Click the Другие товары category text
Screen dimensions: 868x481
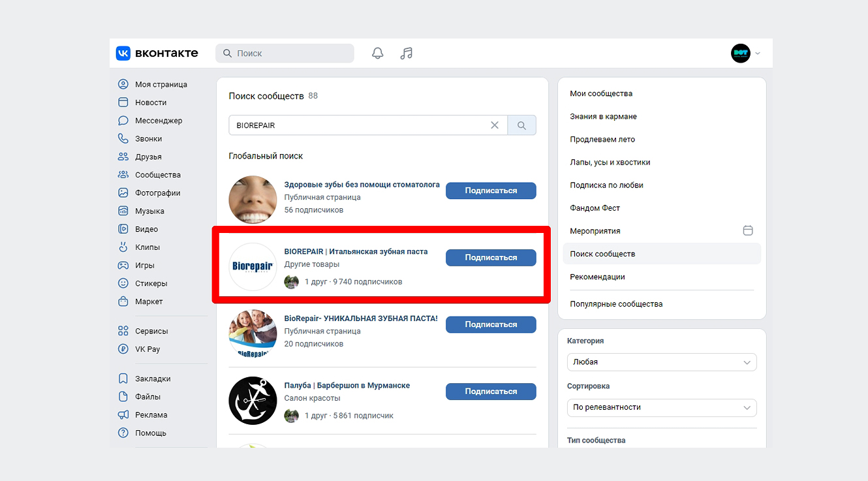point(312,264)
